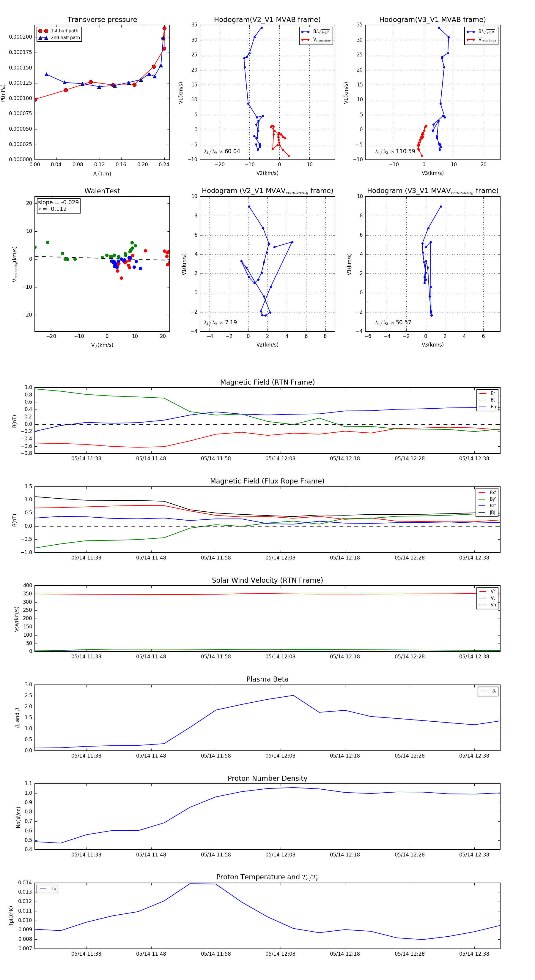Click the 'Plasma Beta' plot title
The width and height of the screenshot is (535, 980).
(x=267, y=679)
